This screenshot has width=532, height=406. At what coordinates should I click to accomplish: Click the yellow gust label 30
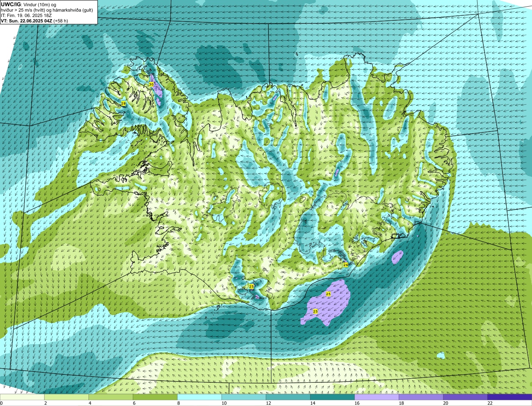(x=151, y=84)
